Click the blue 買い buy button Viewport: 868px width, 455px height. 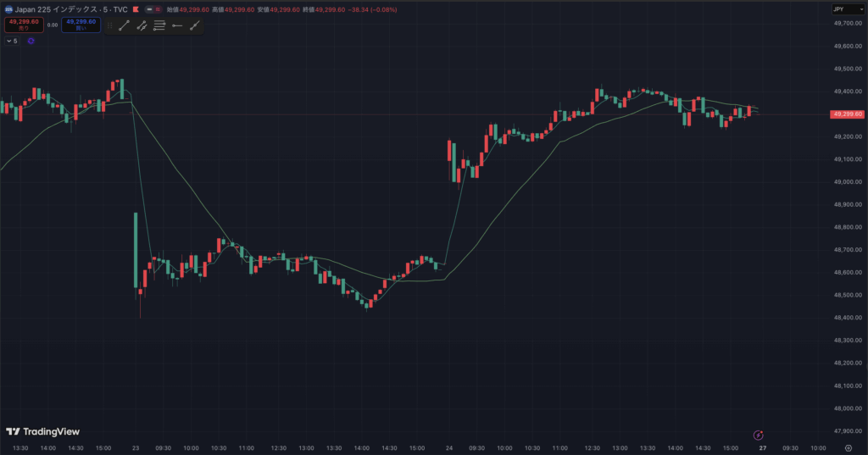81,25
